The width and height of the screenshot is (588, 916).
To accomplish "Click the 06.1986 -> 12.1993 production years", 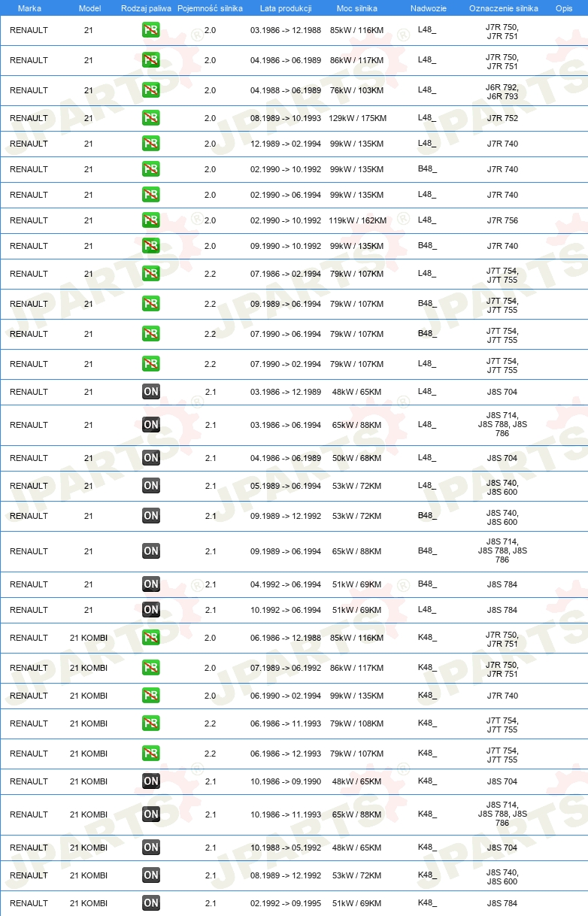I will click(286, 754).
